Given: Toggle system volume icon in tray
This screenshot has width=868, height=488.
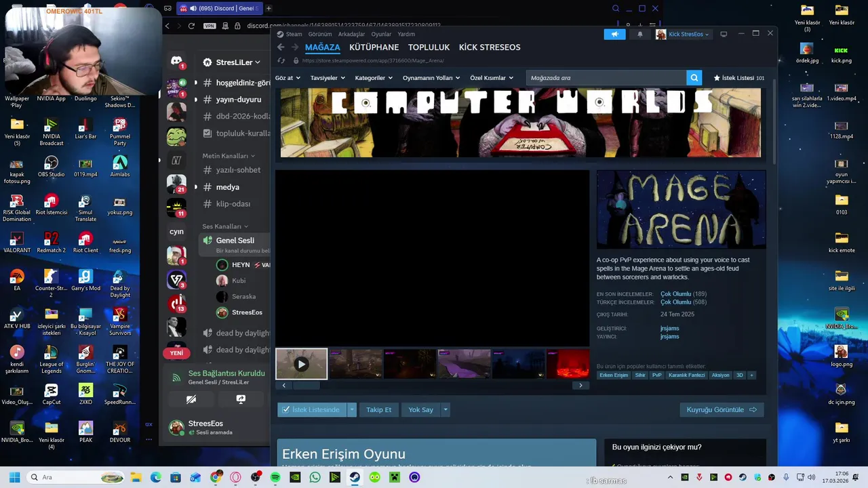Looking at the screenshot, I should (811, 477).
